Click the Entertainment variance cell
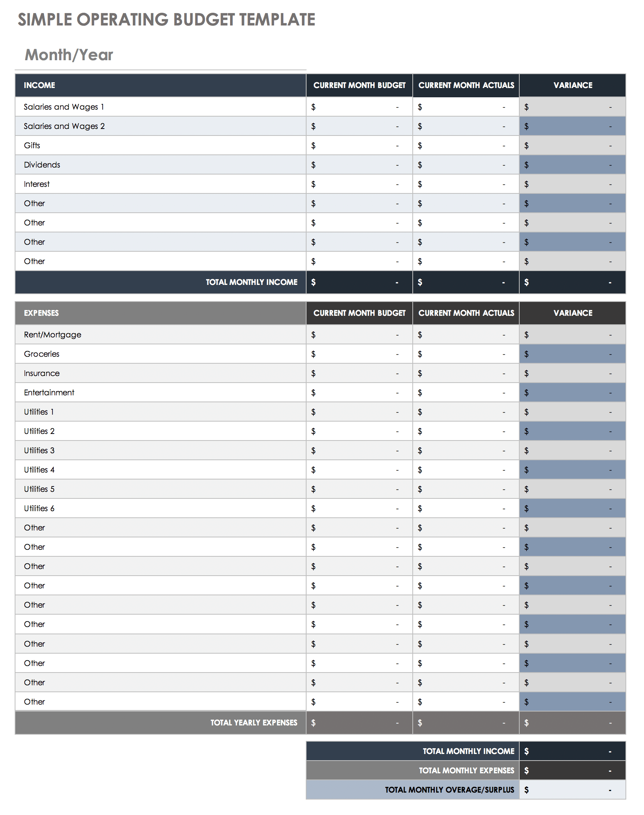Viewport: 644px width, 815px height. click(572, 393)
